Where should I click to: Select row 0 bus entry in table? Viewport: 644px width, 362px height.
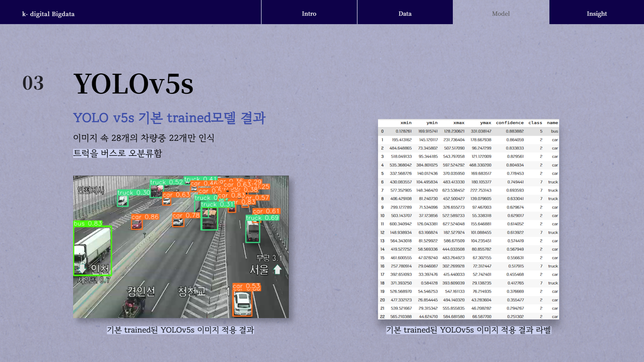(x=554, y=131)
